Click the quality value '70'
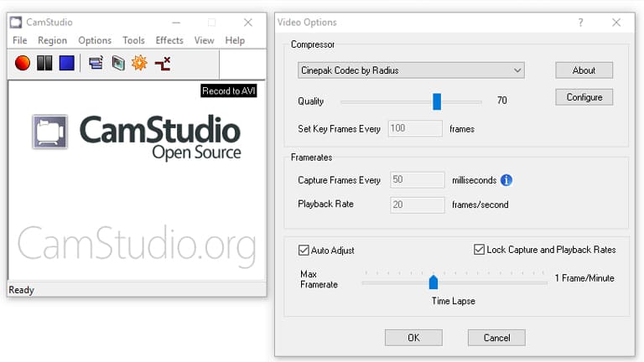Image resolution: width=644 pixels, height=362 pixels. [x=502, y=101]
